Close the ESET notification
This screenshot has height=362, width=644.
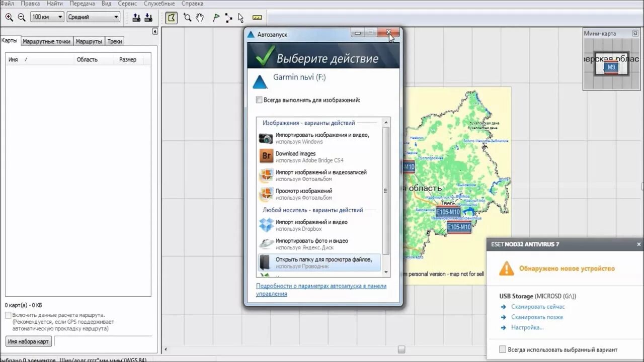click(x=638, y=244)
